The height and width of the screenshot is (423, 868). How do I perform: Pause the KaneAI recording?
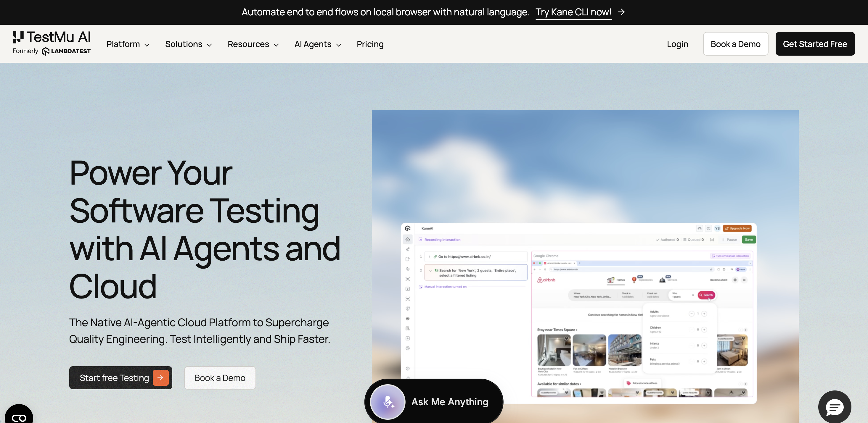pos(729,239)
